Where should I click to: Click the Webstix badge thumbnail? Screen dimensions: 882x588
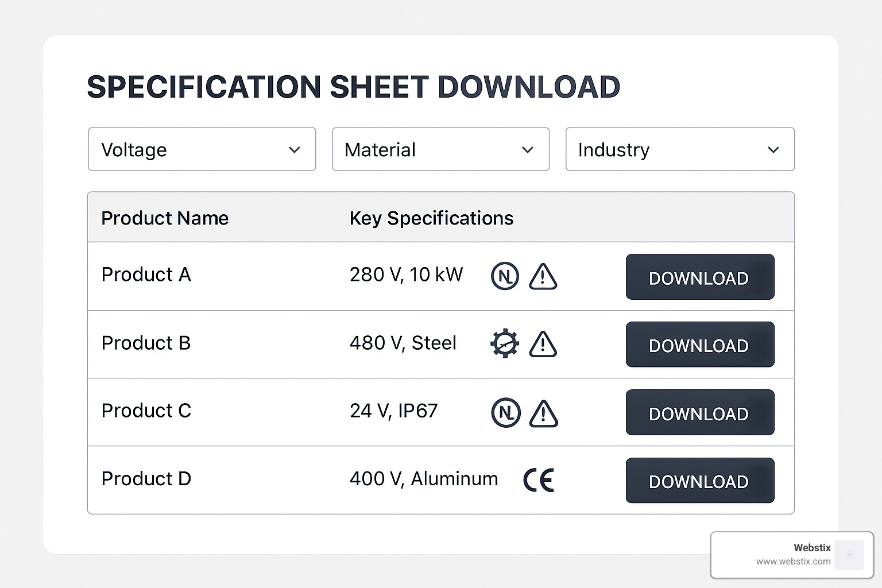[x=849, y=555]
